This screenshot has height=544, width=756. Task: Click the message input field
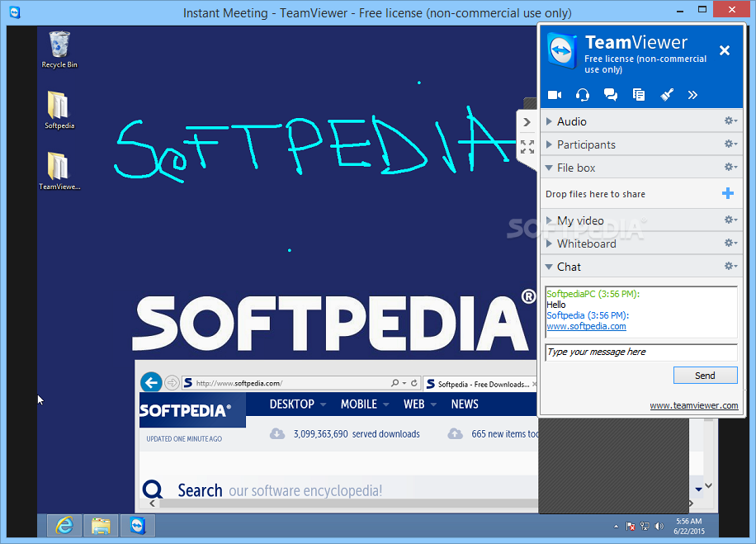coord(641,352)
